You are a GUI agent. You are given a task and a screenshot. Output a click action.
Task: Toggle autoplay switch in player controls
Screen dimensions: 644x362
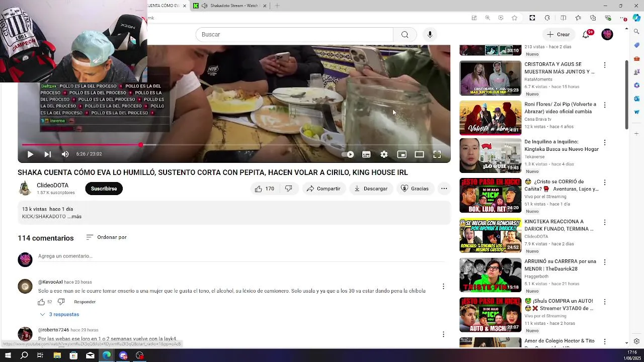(348, 154)
